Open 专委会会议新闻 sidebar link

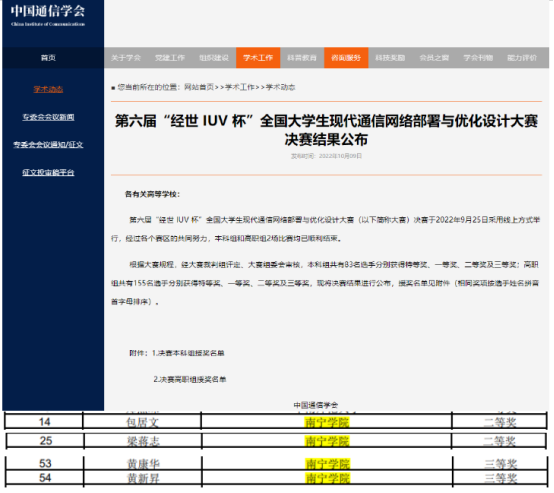[x=48, y=117]
